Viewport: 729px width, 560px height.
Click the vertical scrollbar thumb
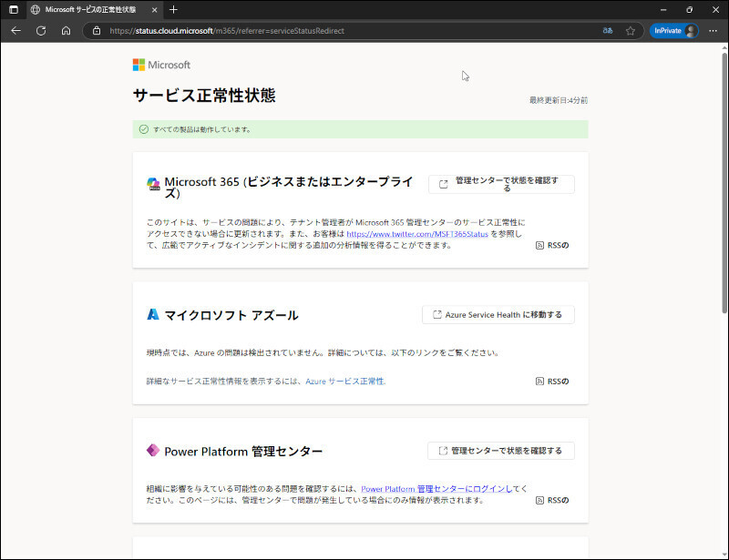(724, 183)
